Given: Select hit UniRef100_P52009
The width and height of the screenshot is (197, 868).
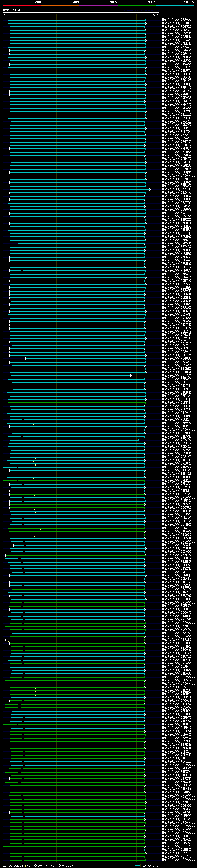Looking at the screenshot, I should [x=177, y=450].
